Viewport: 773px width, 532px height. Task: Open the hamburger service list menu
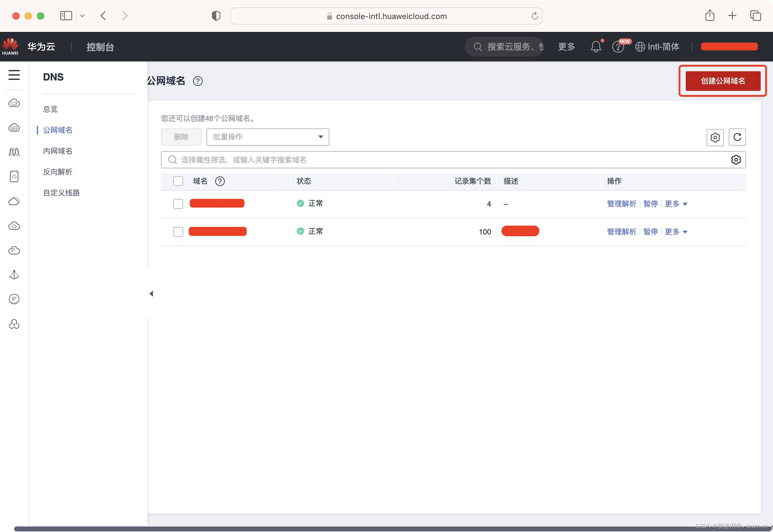[14, 75]
